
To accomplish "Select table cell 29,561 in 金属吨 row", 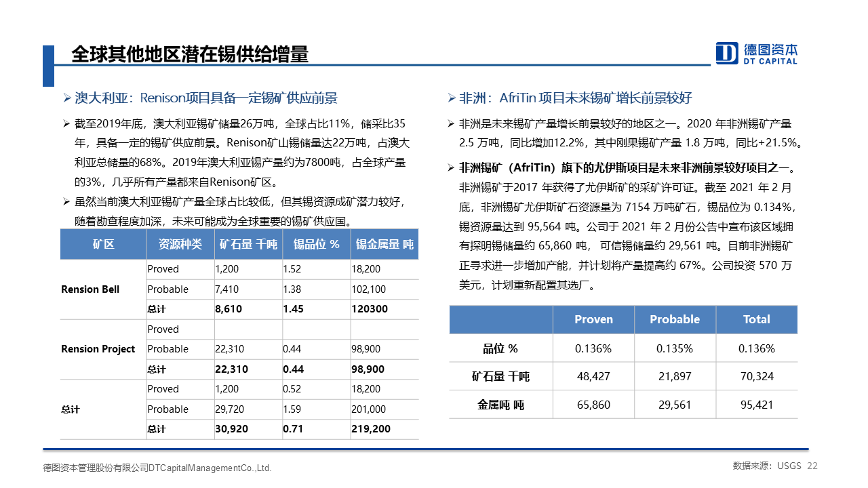I will 675,405.
